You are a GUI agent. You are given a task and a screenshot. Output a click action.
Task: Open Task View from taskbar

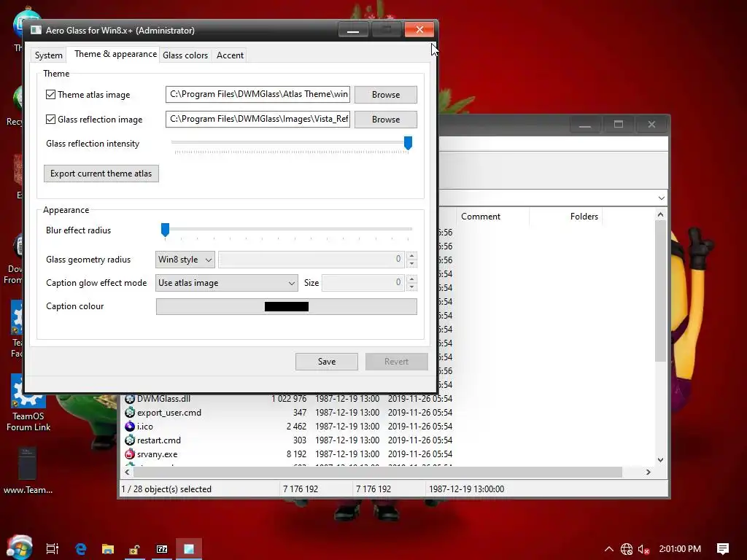[x=53, y=548]
